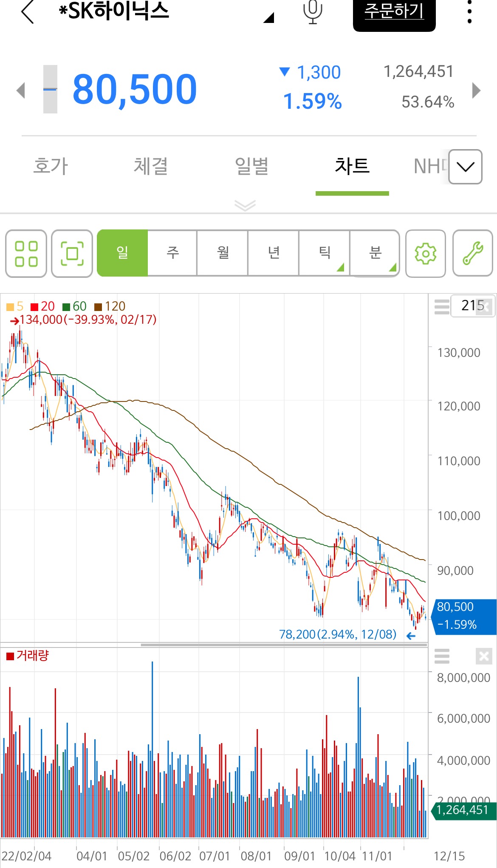
Task: Toggle fullscreen chart view icon
Action: [x=72, y=254]
